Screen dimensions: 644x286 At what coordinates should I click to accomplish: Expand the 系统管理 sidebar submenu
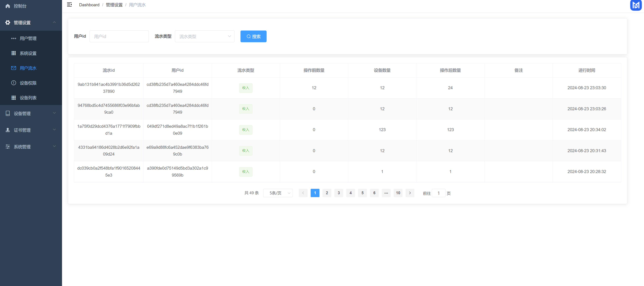coord(31,147)
